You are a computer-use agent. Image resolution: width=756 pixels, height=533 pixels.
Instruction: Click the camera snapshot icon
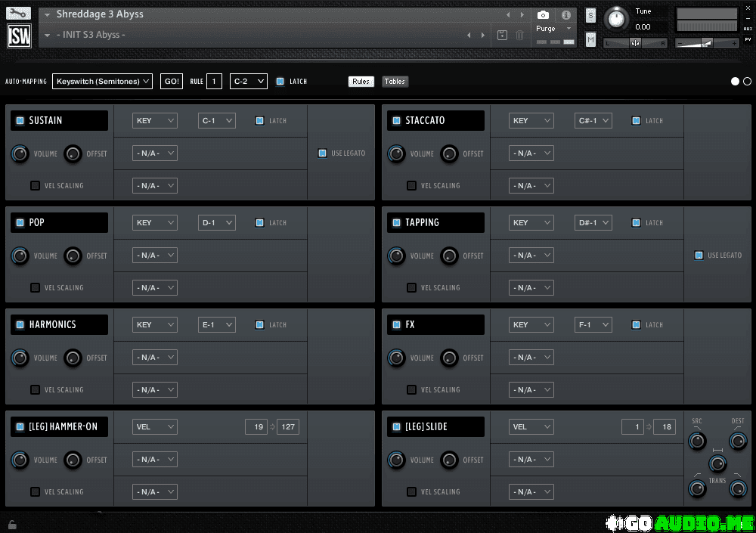(543, 15)
